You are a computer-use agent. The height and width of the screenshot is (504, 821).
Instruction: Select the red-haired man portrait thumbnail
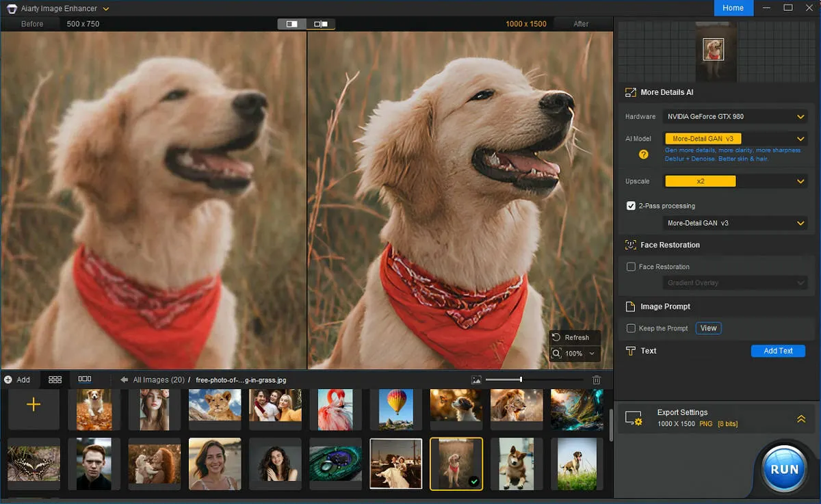point(94,464)
